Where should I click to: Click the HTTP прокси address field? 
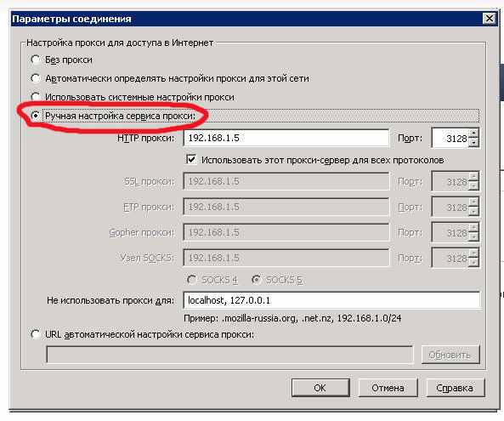click(286, 138)
